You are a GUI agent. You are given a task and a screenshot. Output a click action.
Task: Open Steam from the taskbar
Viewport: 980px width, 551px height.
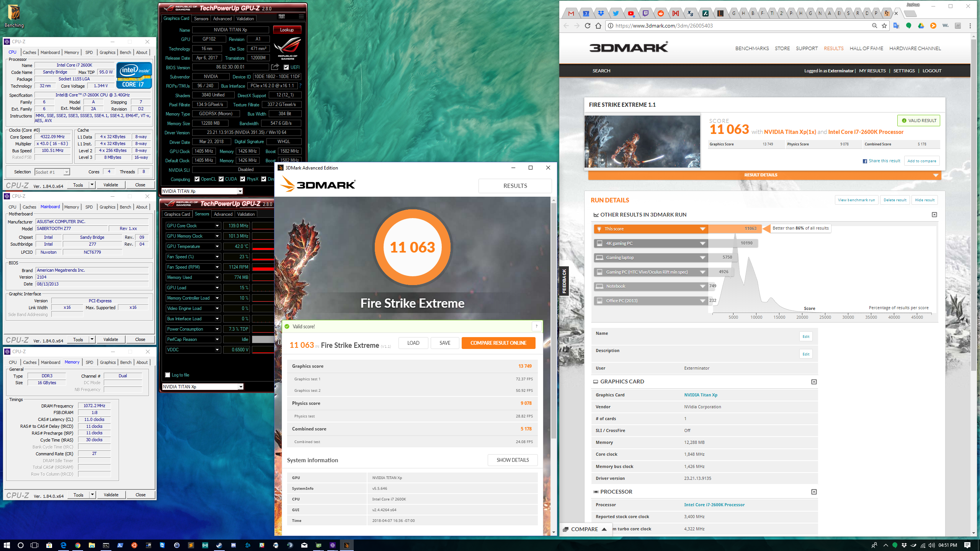tap(219, 545)
